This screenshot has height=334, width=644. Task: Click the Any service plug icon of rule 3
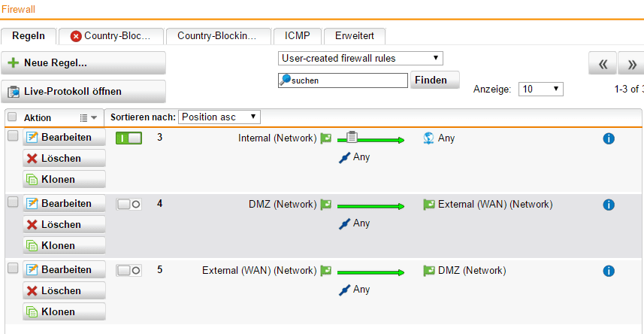[x=345, y=157]
